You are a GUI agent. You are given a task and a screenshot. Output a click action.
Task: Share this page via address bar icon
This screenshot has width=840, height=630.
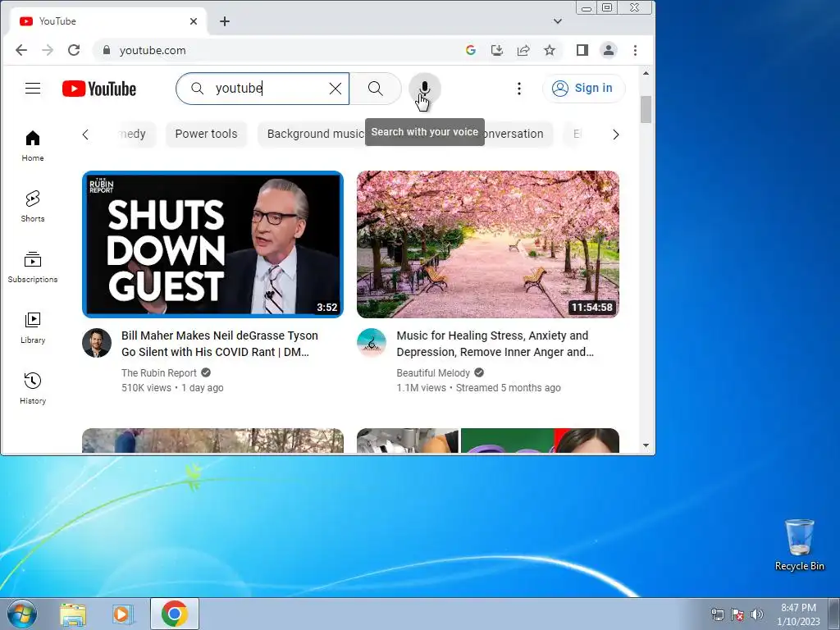click(523, 50)
